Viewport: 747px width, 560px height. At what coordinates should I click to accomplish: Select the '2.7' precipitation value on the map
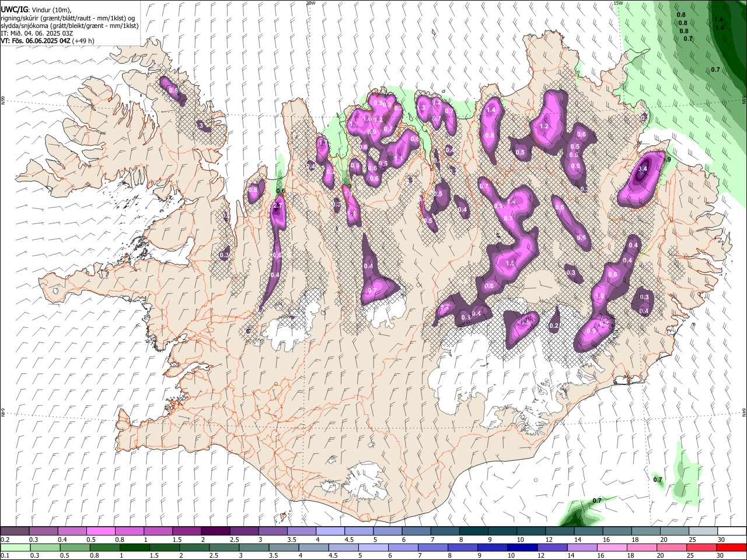coord(278,206)
